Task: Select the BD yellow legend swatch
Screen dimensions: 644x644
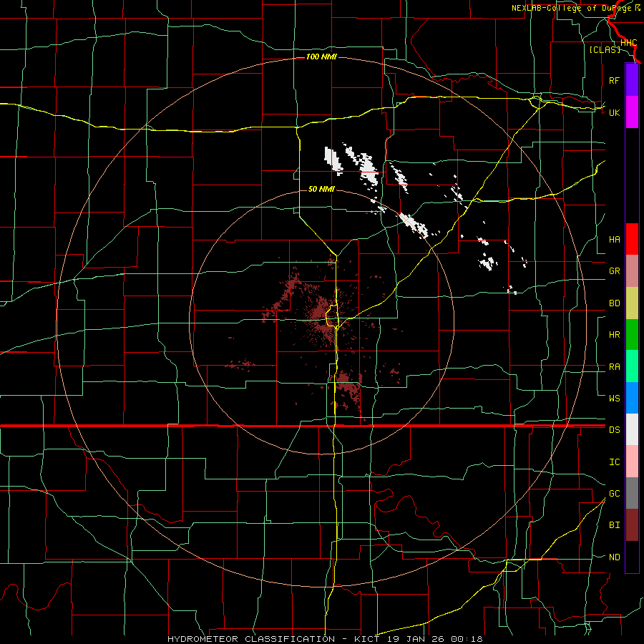Action: tap(632, 303)
